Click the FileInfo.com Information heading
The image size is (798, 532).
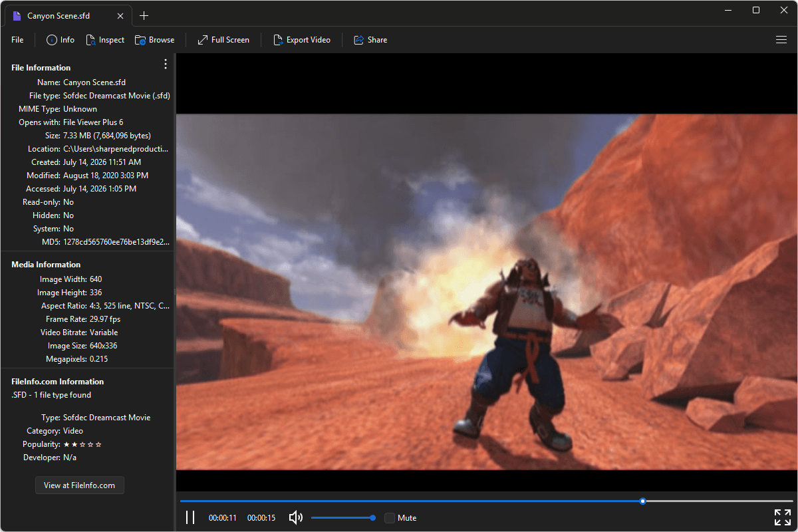58,382
